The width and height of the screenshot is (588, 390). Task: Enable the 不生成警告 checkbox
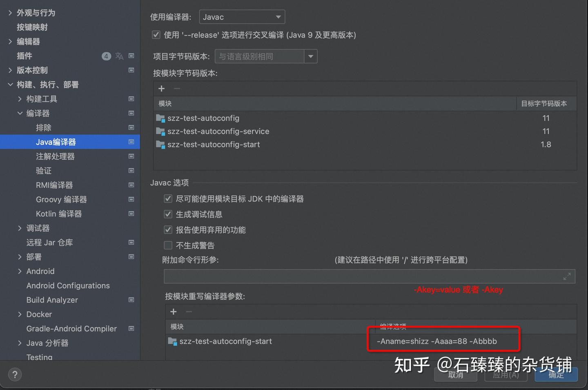point(168,245)
